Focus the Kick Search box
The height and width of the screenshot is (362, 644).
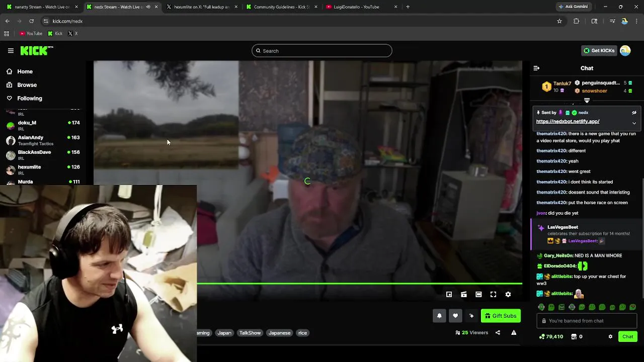tap(322, 51)
